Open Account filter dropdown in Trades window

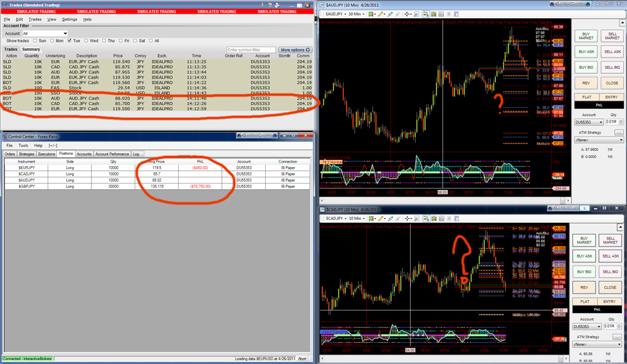point(45,34)
